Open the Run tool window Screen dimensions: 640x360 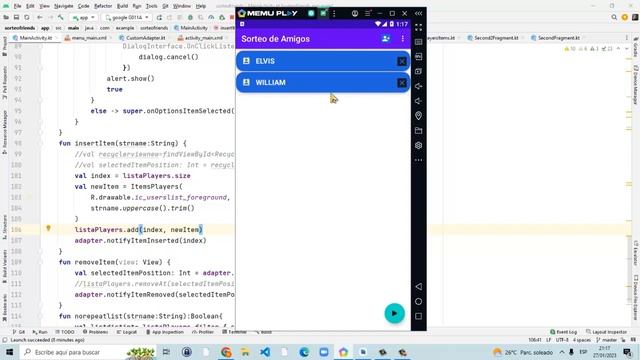coord(40,332)
